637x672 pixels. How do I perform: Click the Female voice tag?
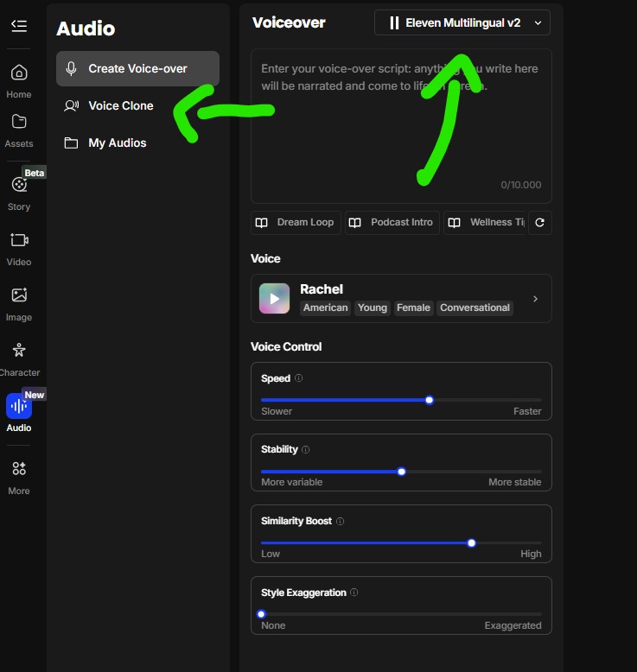413,307
